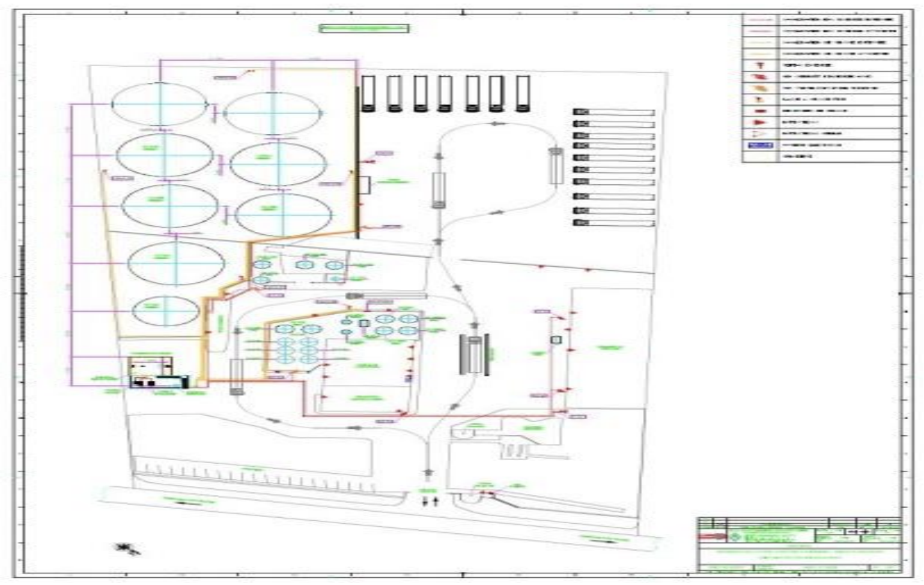Select the rightmost vertical truck bay in top row
This screenshot has width=924, height=585.
(523, 93)
